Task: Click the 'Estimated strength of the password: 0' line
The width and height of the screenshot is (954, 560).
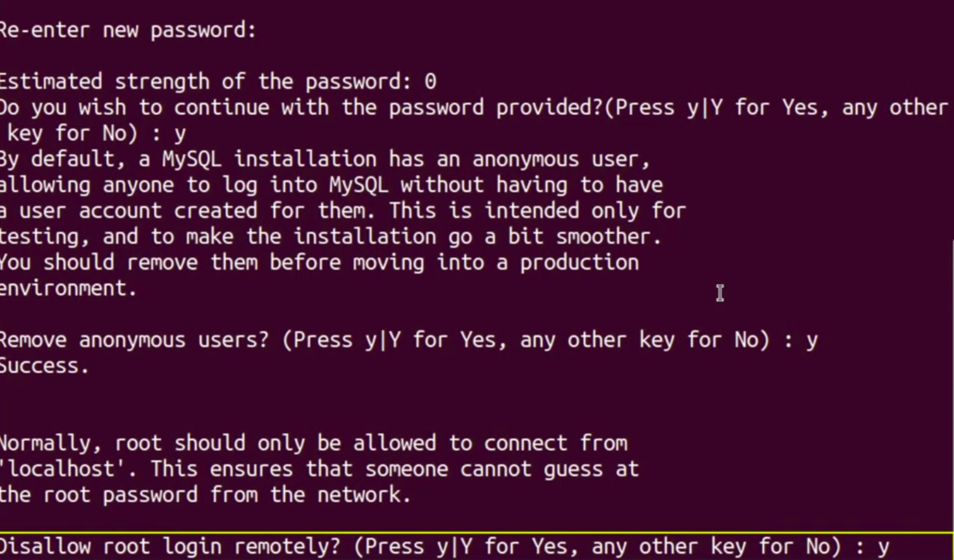Action: point(217,81)
